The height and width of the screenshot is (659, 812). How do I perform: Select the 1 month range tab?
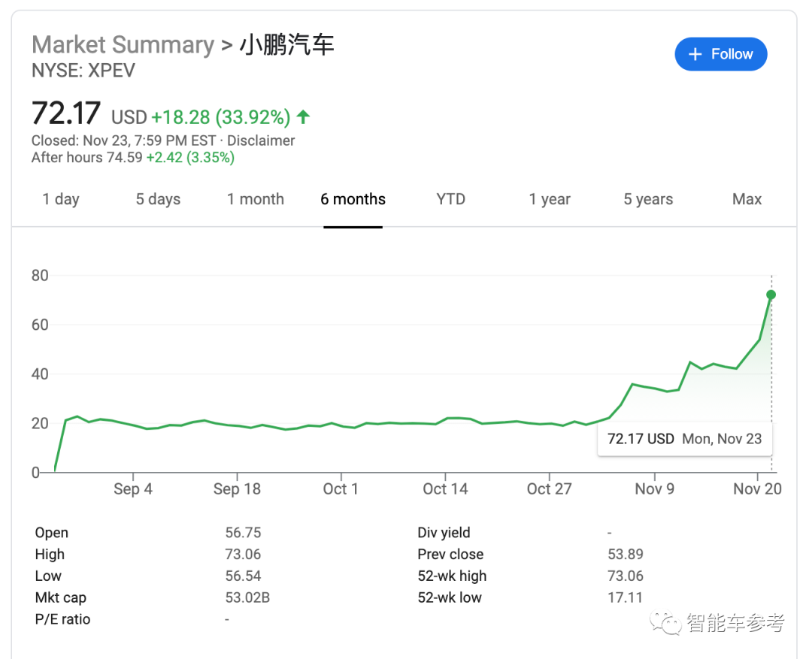coord(256,199)
